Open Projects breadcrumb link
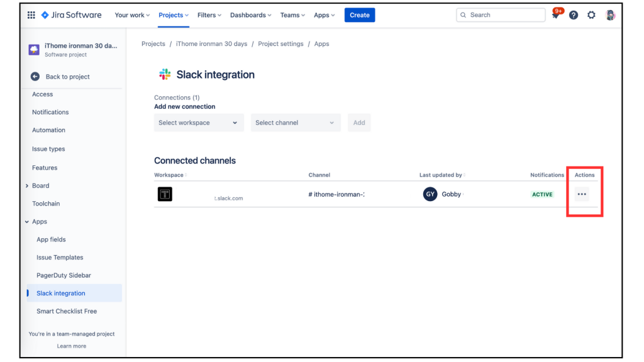This screenshot has width=644, height=362. (x=153, y=43)
